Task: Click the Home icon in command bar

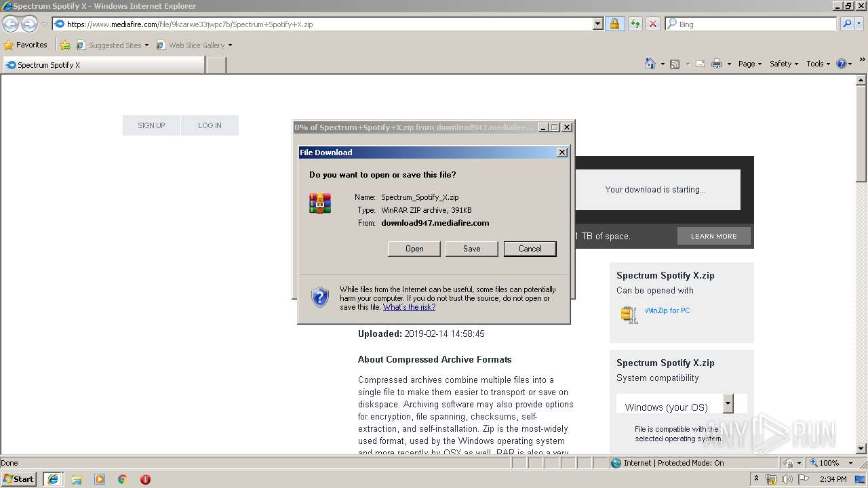Action: click(x=650, y=64)
